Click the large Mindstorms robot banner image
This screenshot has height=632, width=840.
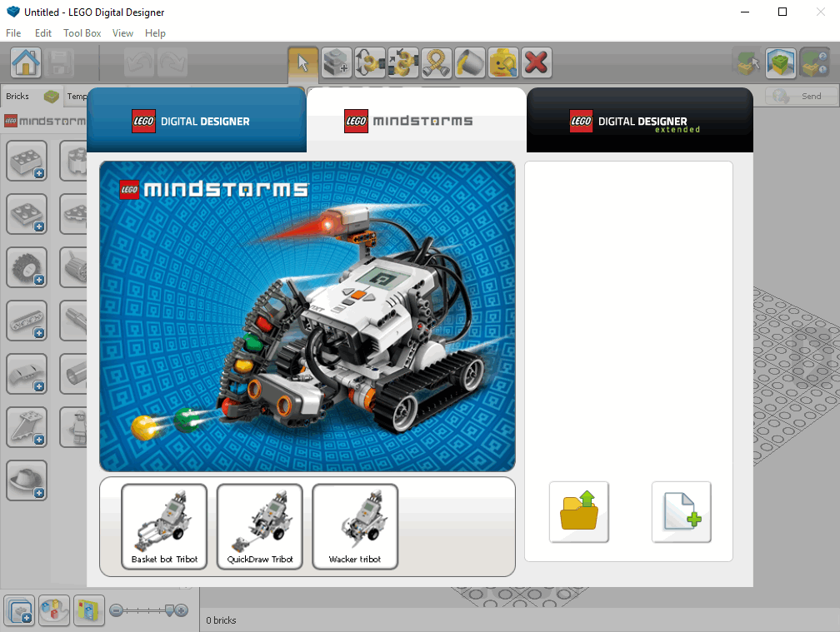coord(307,316)
